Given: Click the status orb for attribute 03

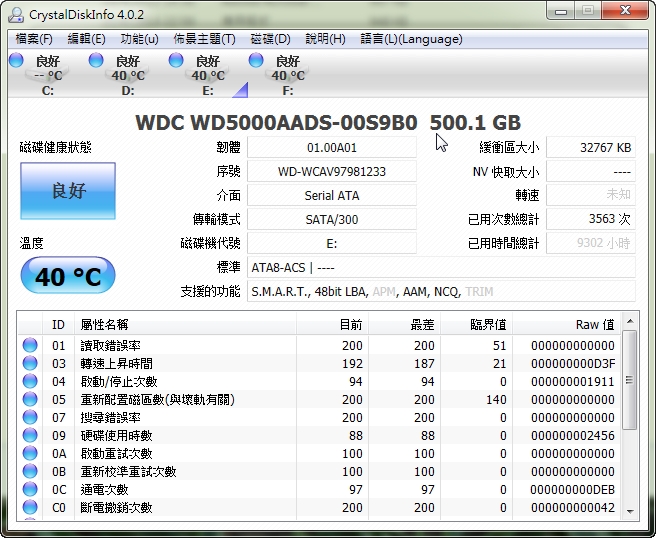Looking at the screenshot, I should tap(30, 363).
